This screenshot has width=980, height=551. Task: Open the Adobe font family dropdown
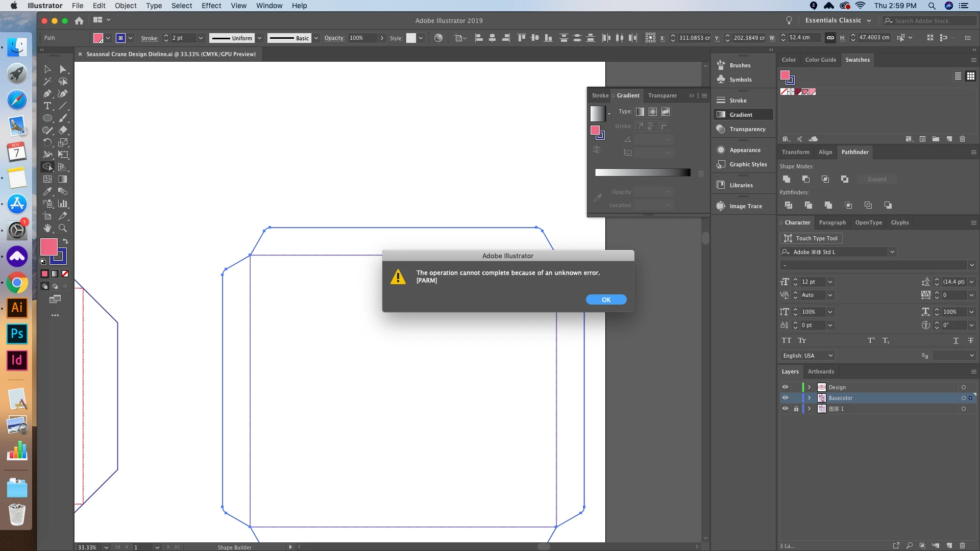point(892,252)
